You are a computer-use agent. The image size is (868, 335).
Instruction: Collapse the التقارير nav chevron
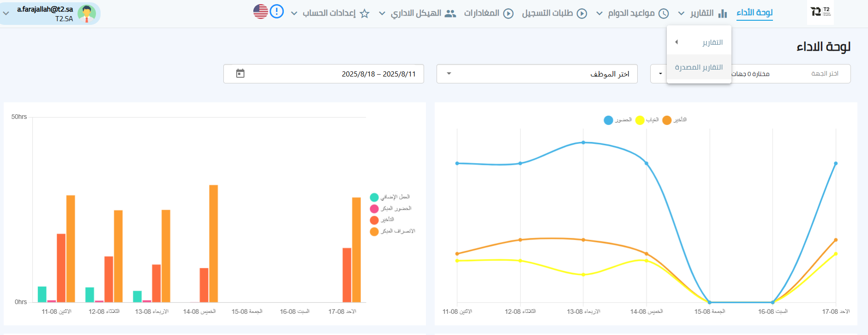coord(681,13)
